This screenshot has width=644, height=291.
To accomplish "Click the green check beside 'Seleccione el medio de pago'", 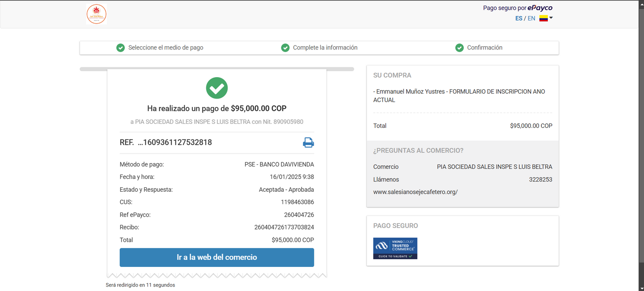I will (x=120, y=48).
